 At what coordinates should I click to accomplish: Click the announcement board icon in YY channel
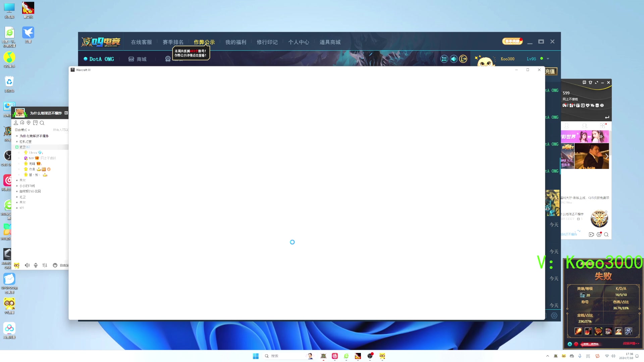[x=35, y=123]
